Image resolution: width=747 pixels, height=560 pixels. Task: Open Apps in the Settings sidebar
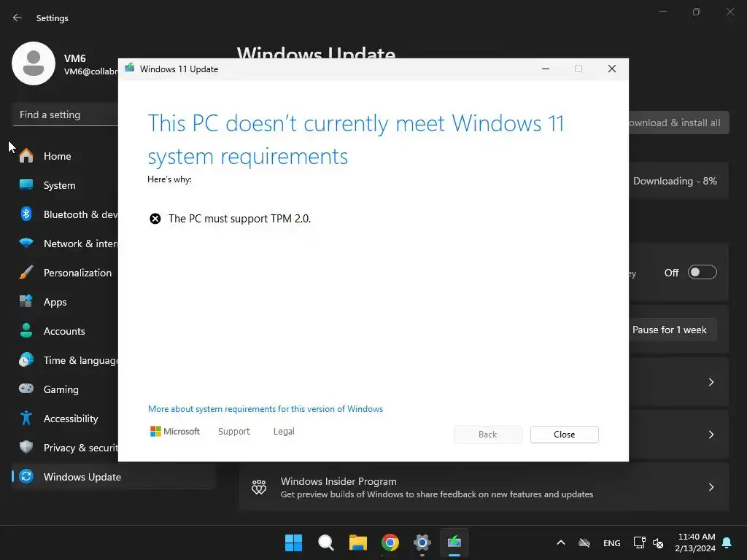coord(65,302)
